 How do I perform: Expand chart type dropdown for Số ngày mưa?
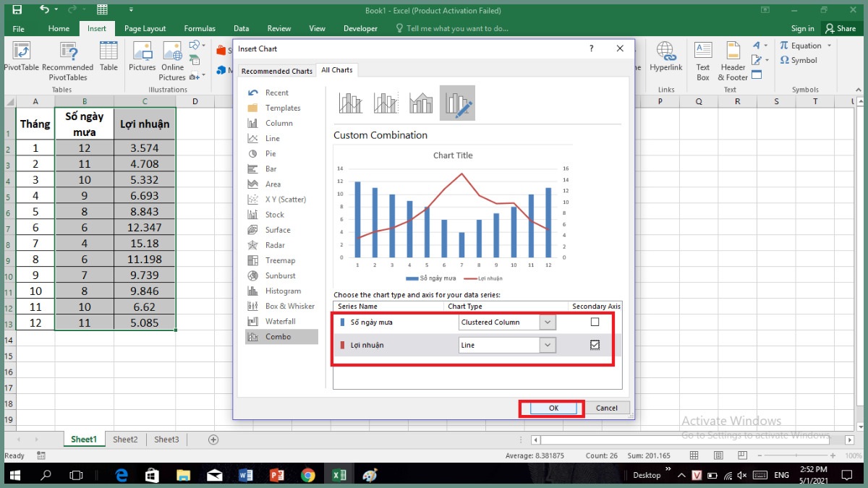pos(548,322)
